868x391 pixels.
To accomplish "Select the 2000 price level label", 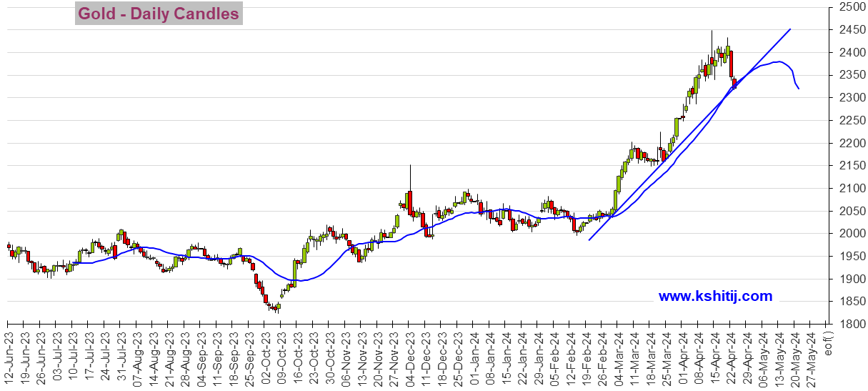I will point(852,234).
